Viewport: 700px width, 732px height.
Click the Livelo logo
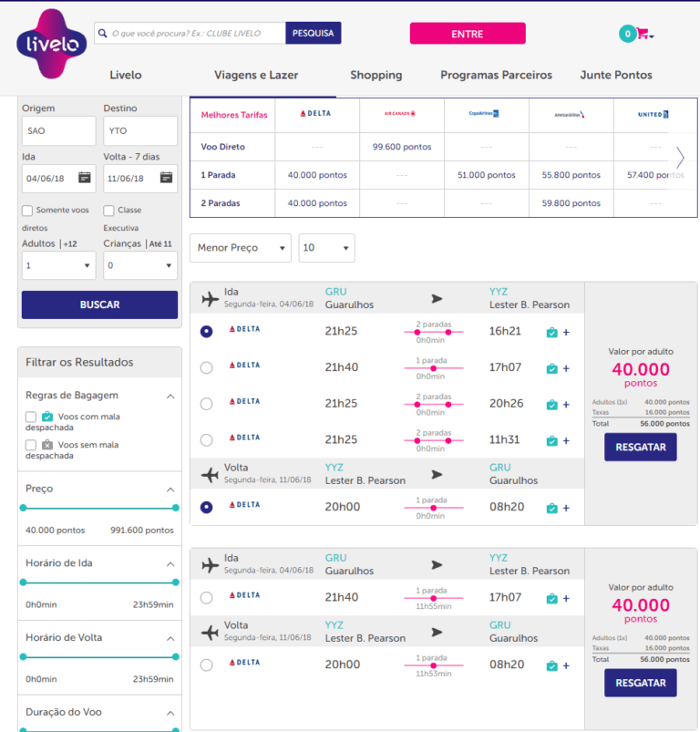point(52,43)
